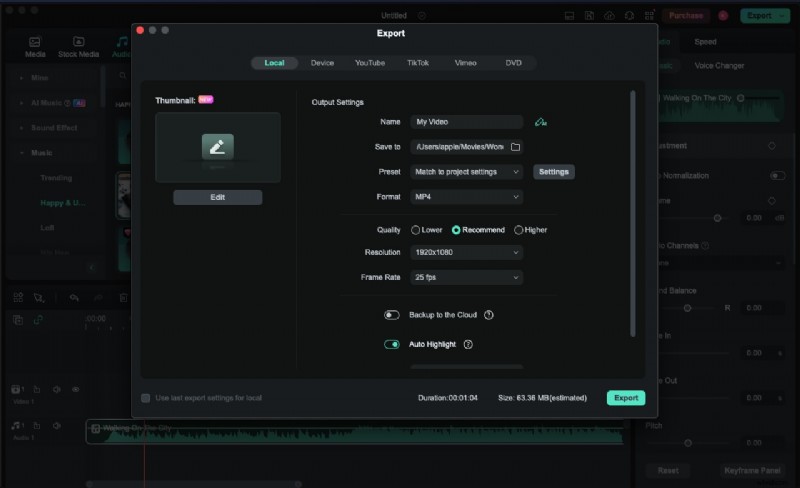Open the Resolution 1920x1080 dropdown

point(467,253)
